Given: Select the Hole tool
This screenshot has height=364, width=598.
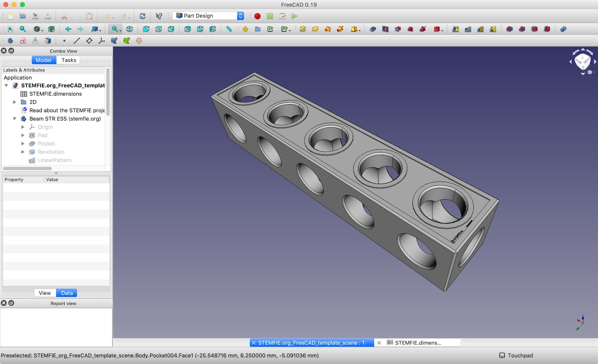Looking at the screenshot, I should coord(385,29).
